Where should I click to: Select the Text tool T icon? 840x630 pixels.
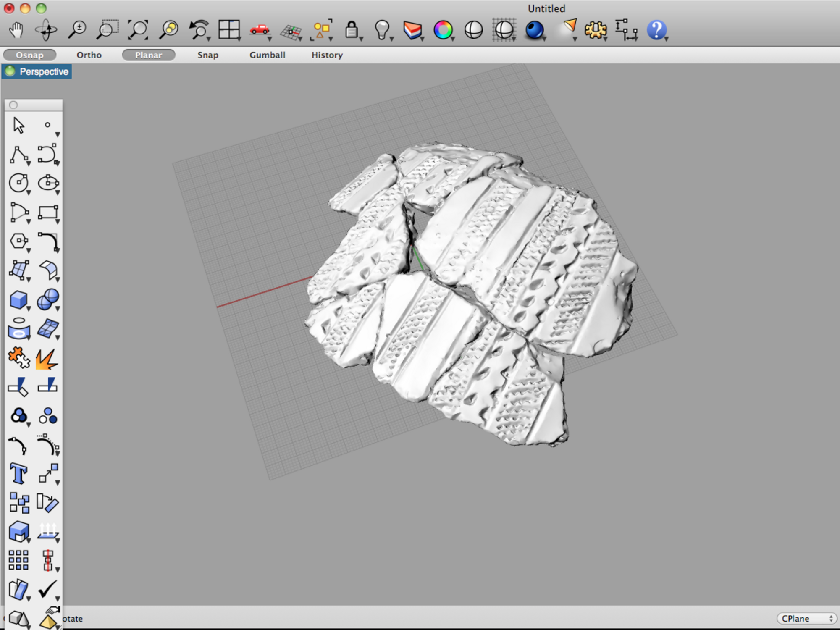coord(18,474)
